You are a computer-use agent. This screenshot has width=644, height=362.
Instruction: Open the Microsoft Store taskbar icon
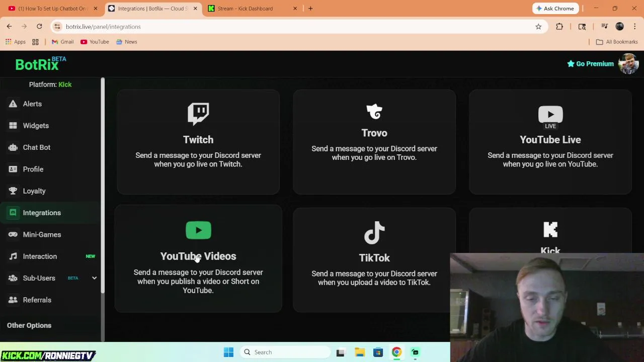click(x=378, y=352)
